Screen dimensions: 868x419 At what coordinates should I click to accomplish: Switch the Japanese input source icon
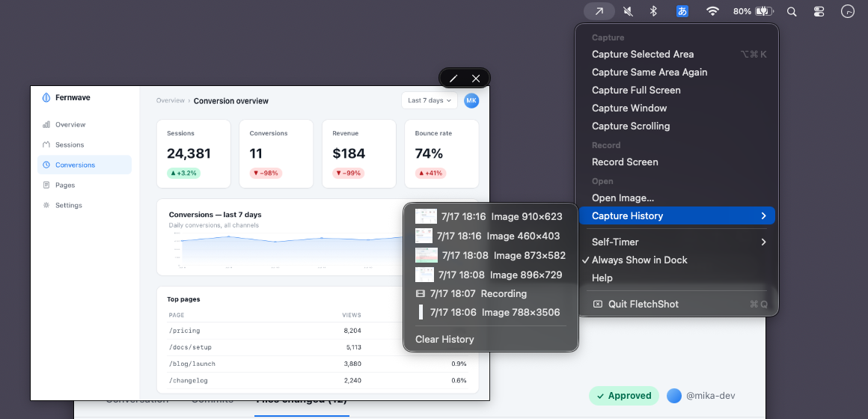[x=682, y=11]
